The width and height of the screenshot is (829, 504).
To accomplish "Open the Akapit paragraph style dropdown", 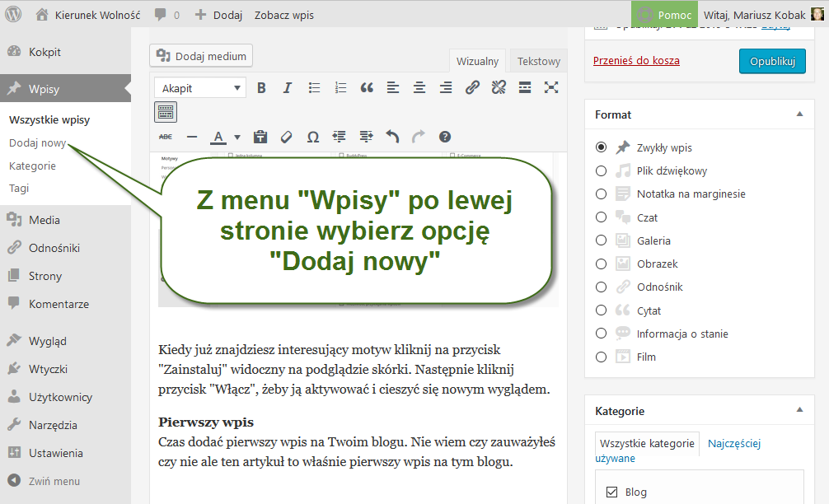I will (x=199, y=88).
